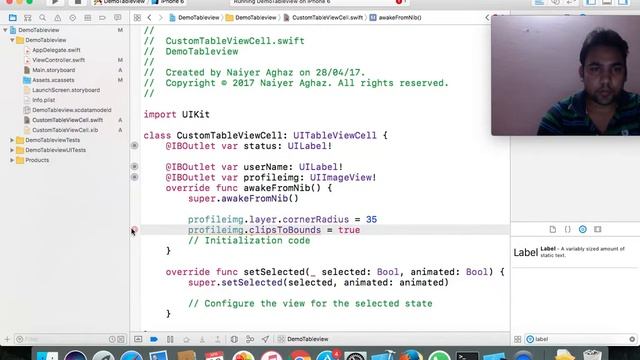
Task: Open the Symbol navigator icon
Action: 28,18
